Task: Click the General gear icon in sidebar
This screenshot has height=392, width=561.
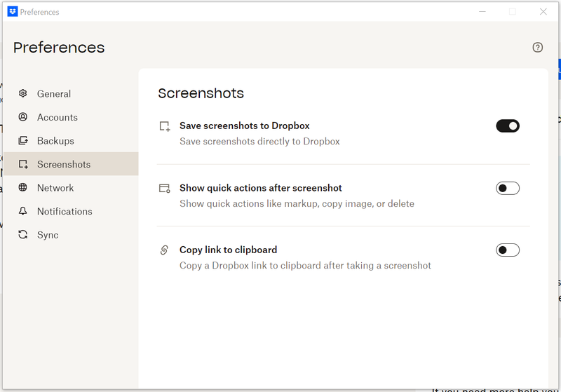Action: 23,93
